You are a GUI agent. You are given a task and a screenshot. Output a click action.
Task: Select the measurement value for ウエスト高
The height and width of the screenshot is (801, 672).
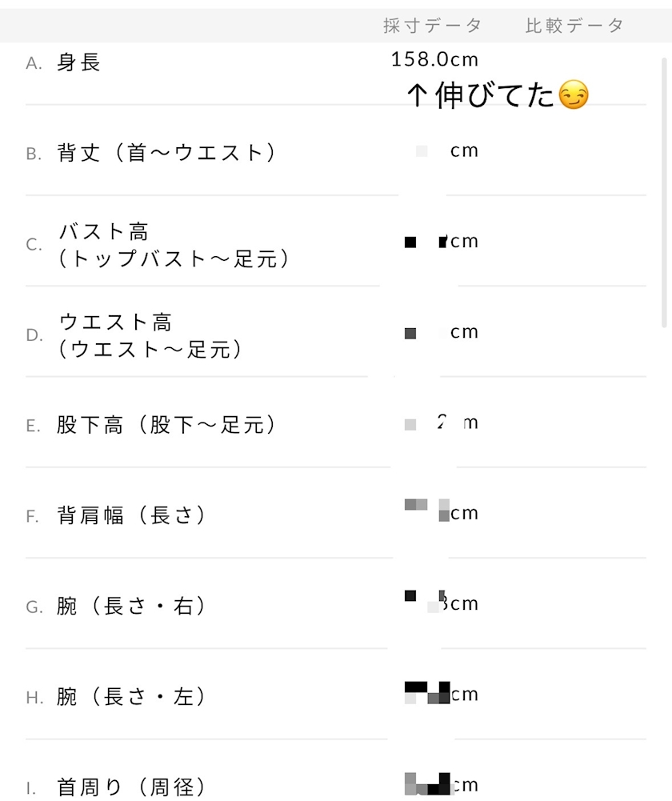(x=442, y=332)
